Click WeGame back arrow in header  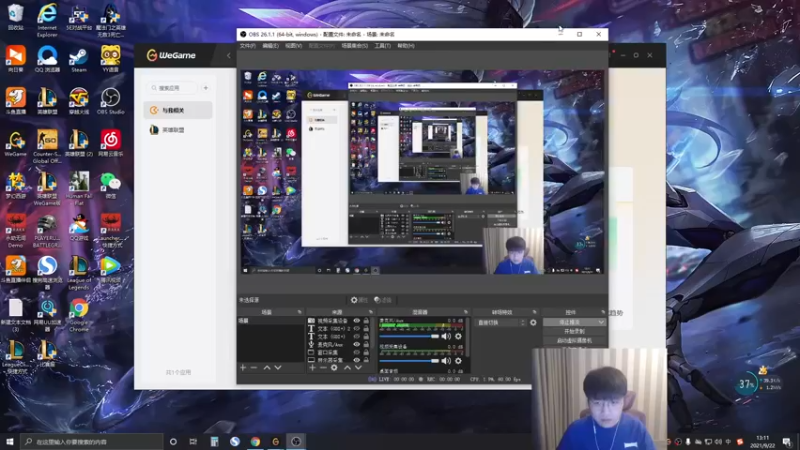tap(228, 55)
